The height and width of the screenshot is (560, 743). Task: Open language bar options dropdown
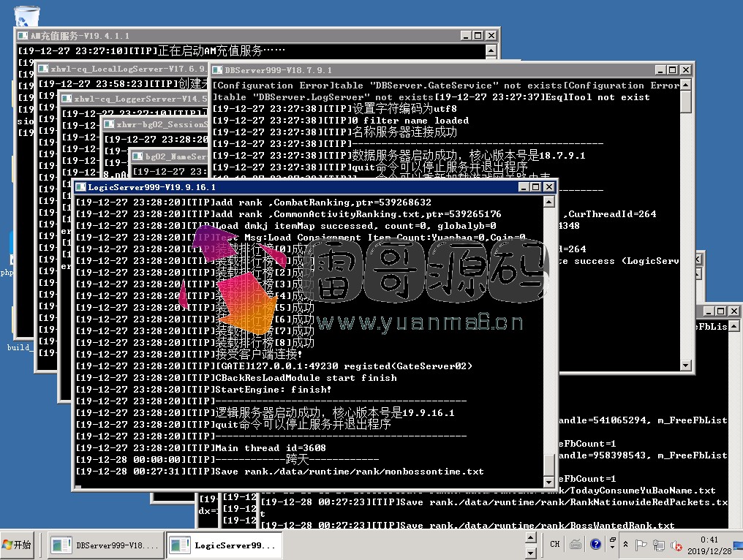tap(612, 548)
